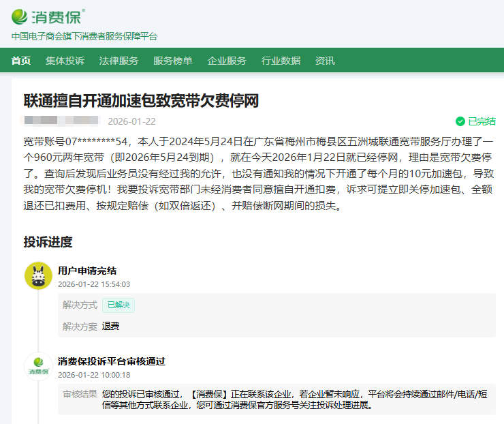Viewport: 504px width, 424px height.
Task: Click the blurred complainant username
Action: [61, 121]
